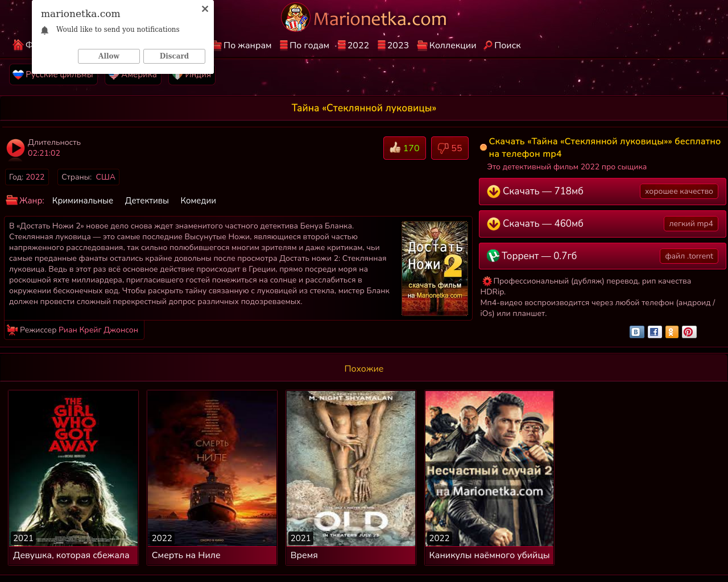
Task: Click the gear icon near Профессиональный перевод
Action: (487, 281)
